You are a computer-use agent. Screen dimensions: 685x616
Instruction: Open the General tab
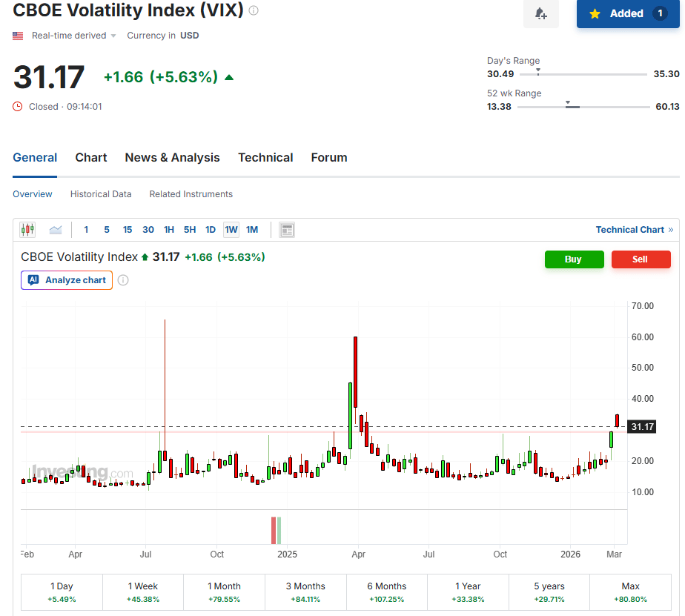35,158
